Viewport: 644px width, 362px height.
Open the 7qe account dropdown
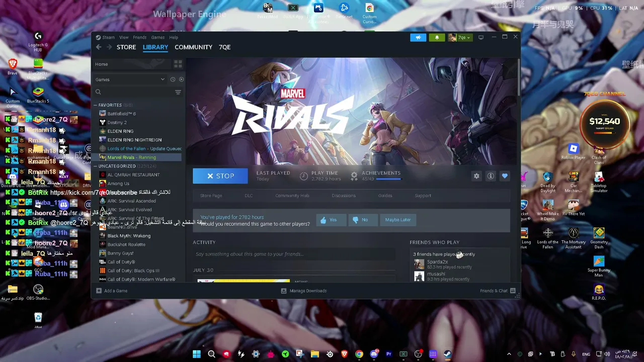(460, 37)
